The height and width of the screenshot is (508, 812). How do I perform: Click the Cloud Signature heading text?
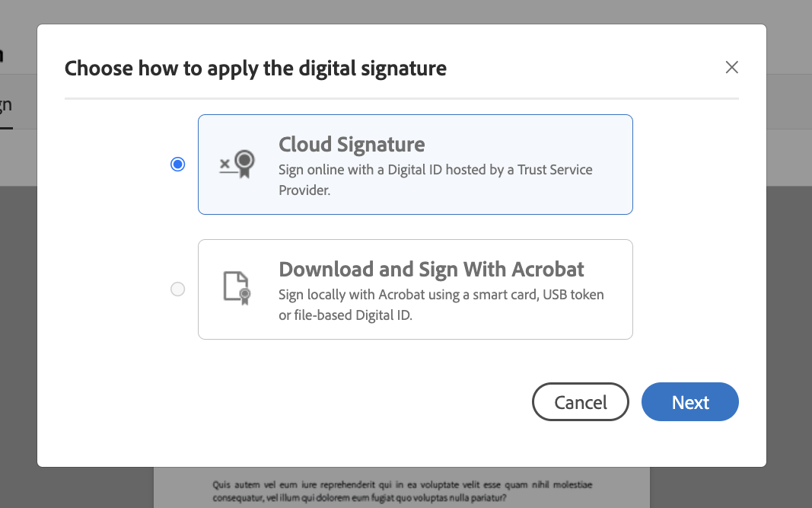click(x=352, y=144)
